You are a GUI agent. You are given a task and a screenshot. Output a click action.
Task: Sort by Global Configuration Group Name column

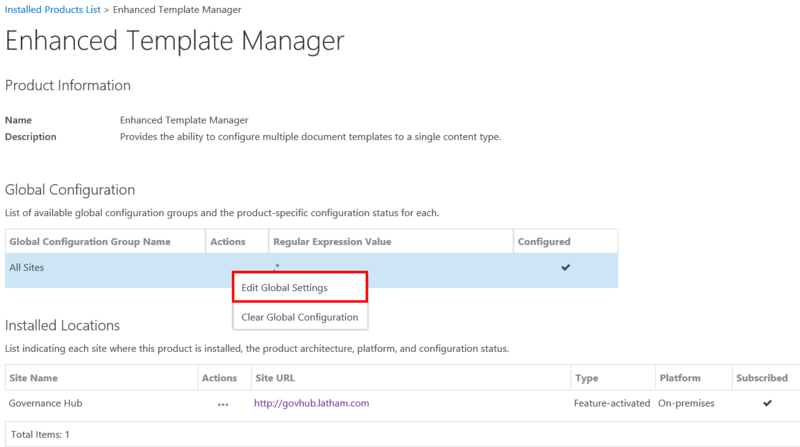[x=89, y=241]
